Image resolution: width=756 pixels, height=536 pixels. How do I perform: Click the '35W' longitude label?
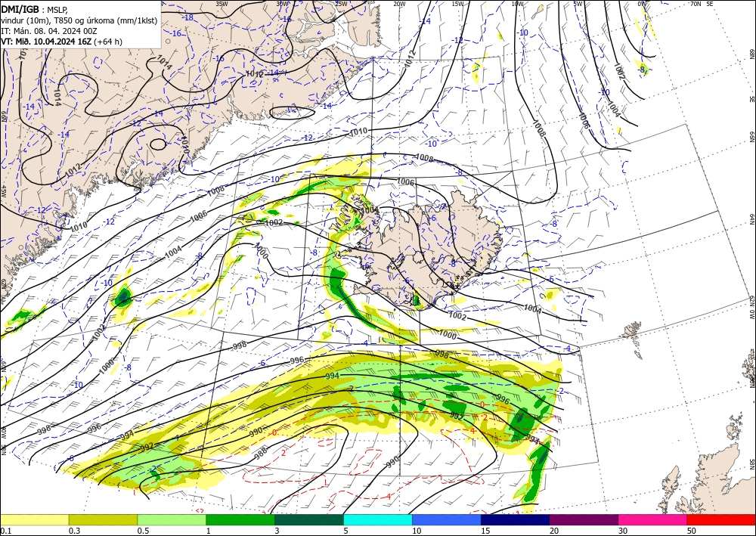[x=222, y=4]
